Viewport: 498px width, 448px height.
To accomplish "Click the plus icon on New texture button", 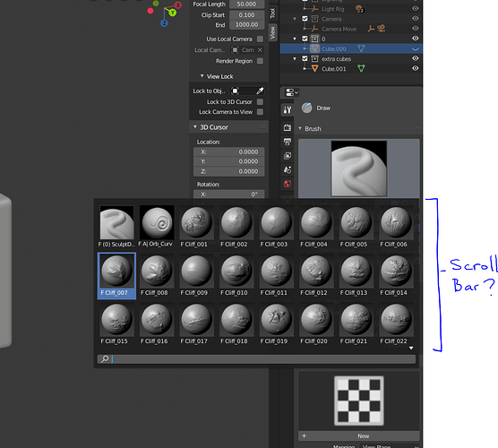I will tap(305, 436).
